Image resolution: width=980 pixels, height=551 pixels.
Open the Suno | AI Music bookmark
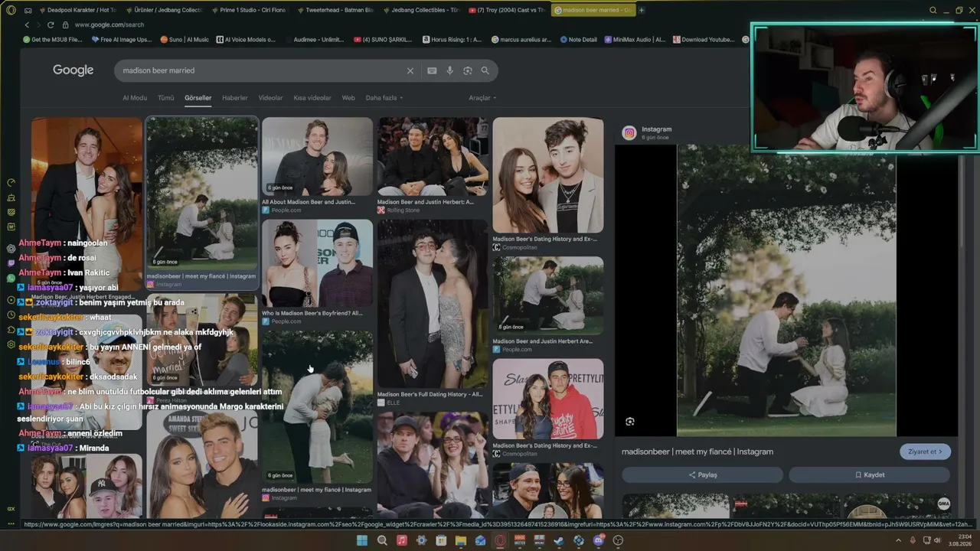tap(185, 40)
